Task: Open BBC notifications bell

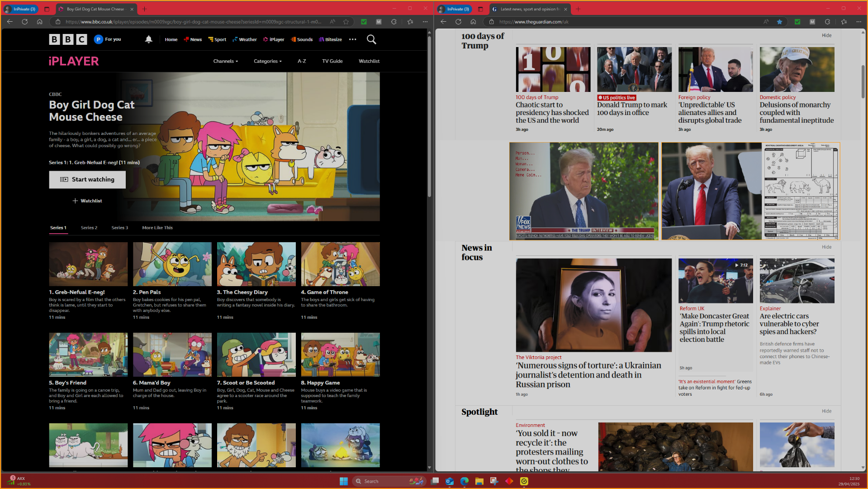Action: pyautogui.click(x=148, y=39)
